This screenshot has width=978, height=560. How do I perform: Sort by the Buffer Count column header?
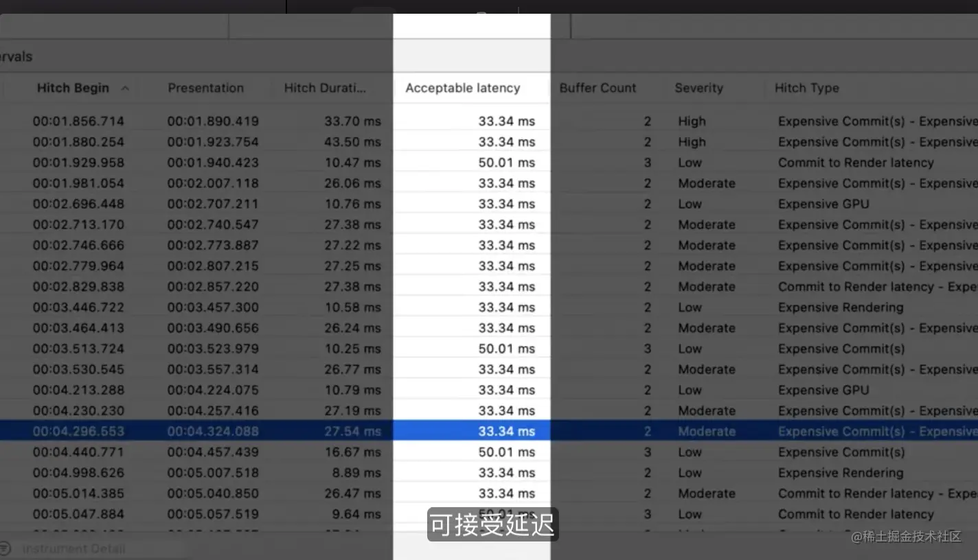598,88
